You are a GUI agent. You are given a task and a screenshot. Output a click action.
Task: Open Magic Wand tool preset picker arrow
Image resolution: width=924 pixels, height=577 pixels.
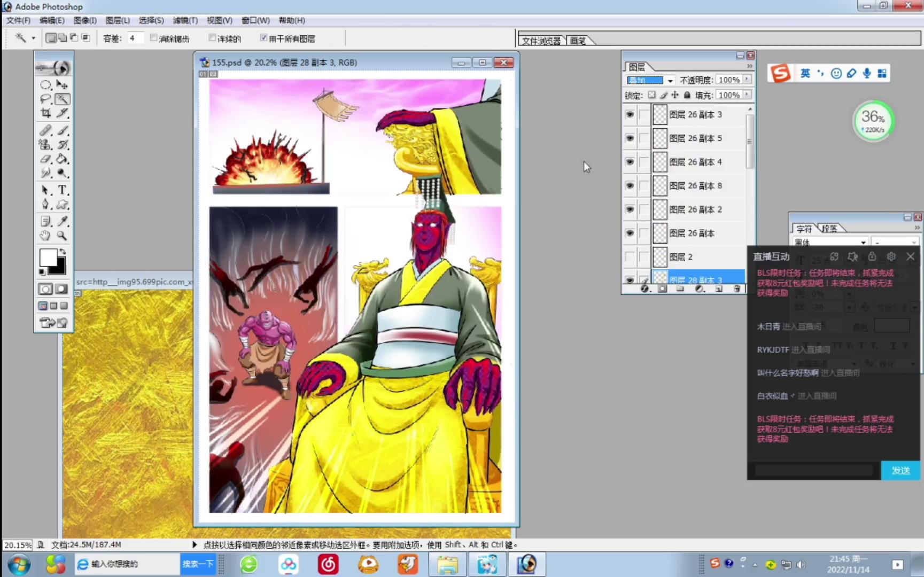tap(33, 38)
